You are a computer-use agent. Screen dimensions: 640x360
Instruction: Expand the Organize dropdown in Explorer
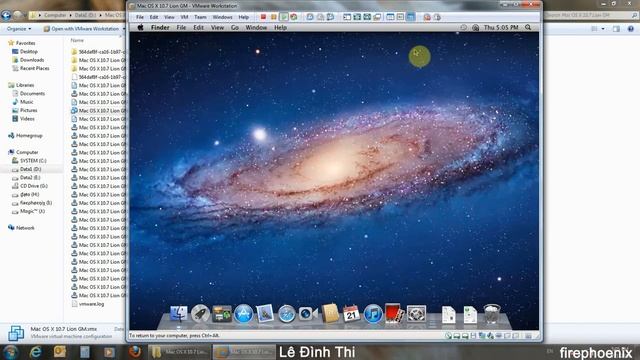tap(19, 29)
